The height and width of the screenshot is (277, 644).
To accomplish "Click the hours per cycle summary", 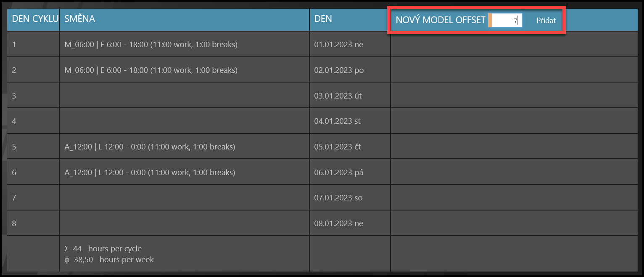I will point(103,249).
